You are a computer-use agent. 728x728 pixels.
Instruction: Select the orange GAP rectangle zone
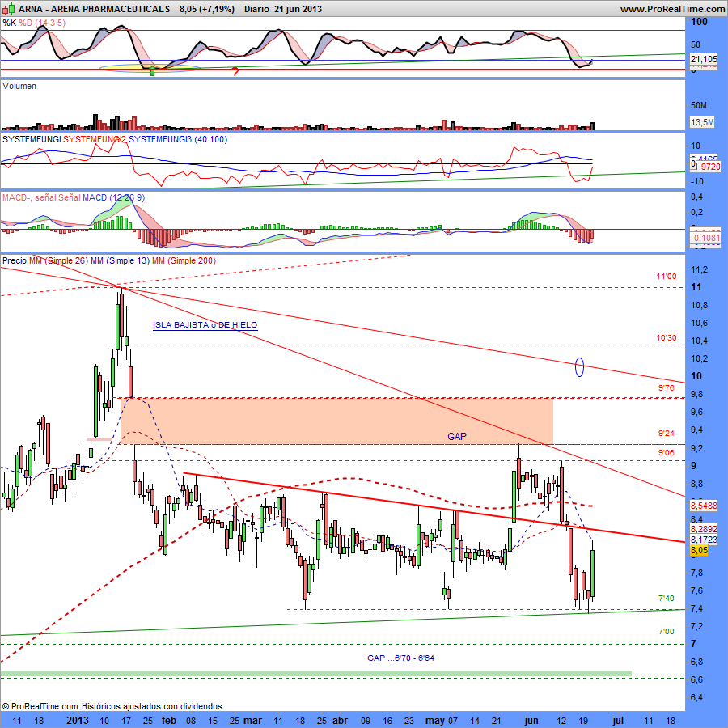337,421
